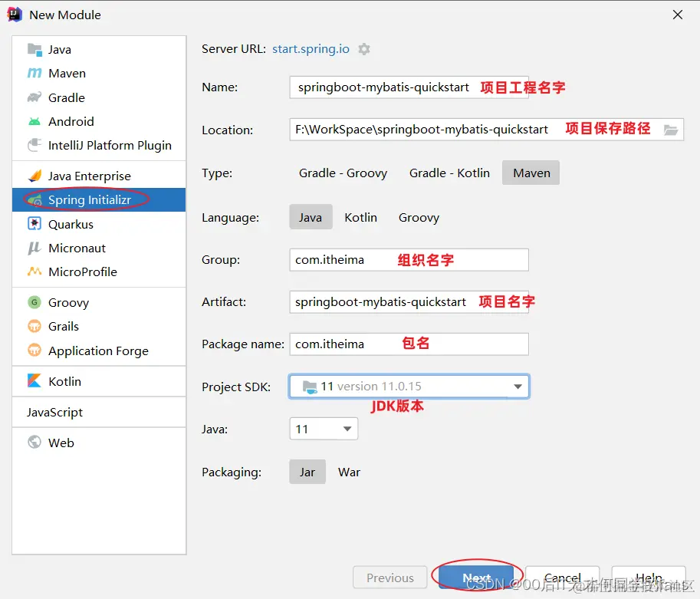700x599 pixels.
Task: Open the Java version dropdown
Action: pos(324,429)
